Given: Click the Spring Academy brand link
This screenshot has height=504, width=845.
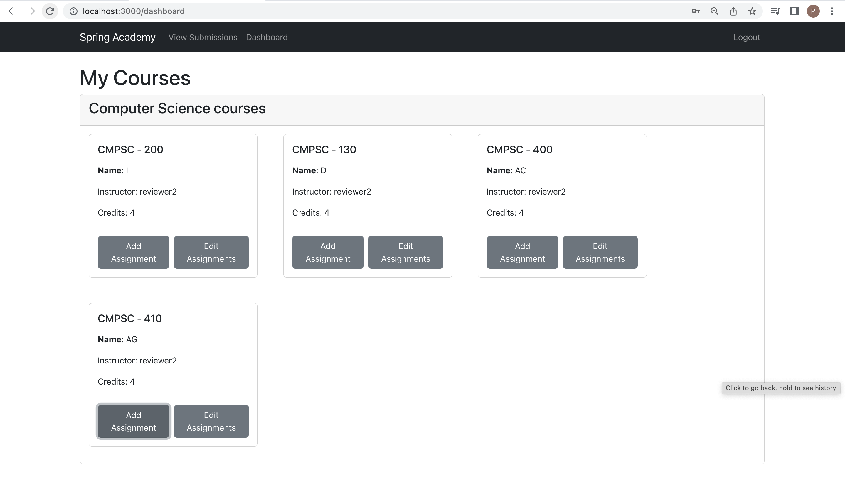Looking at the screenshot, I should [x=117, y=37].
